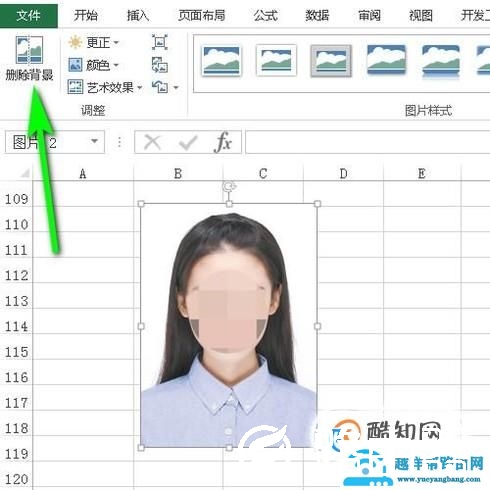Image resolution: width=490 pixels, height=490 pixels.
Task: Apply the fourth picture style thumbnail
Action: click(386, 59)
